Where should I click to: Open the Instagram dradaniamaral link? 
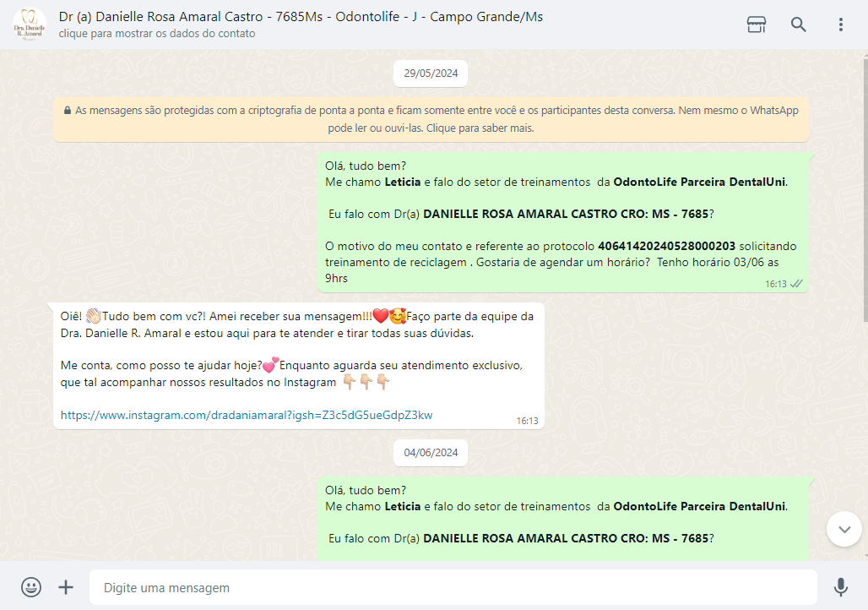point(247,415)
